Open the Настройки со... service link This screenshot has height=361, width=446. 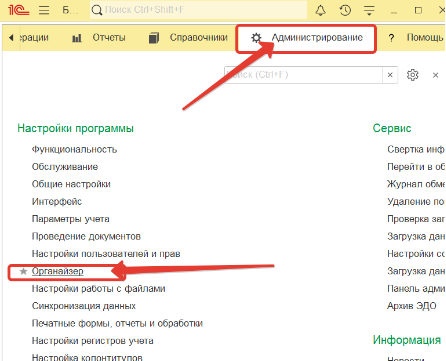[416, 254]
